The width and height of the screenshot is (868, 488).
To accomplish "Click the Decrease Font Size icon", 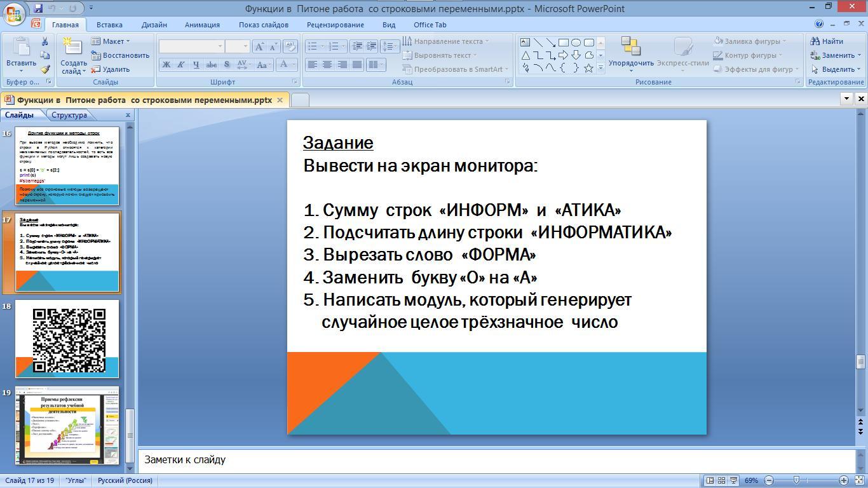I will pyautogui.click(x=273, y=46).
